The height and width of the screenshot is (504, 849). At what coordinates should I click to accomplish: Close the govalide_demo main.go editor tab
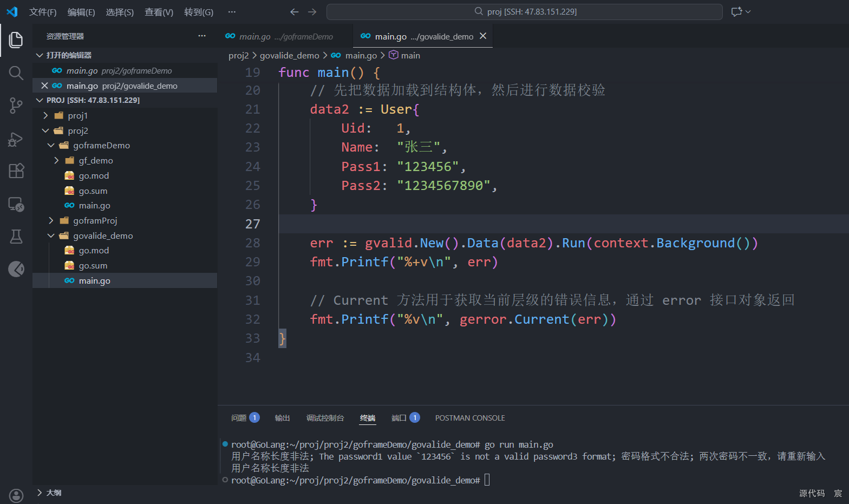(x=483, y=36)
